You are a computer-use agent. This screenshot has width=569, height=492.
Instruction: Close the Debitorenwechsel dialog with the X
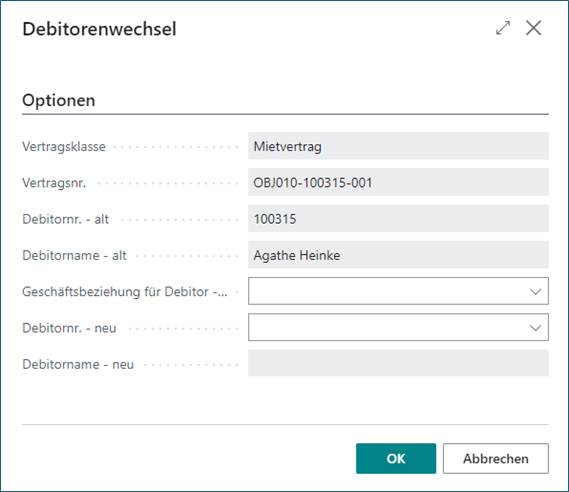tap(533, 28)
